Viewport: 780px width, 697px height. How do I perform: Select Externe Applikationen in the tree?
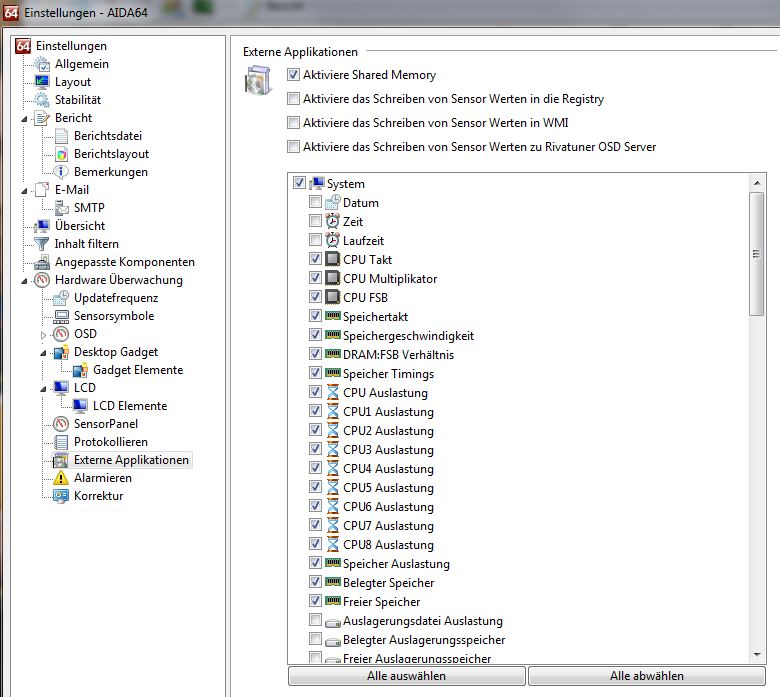pos(131,460)
